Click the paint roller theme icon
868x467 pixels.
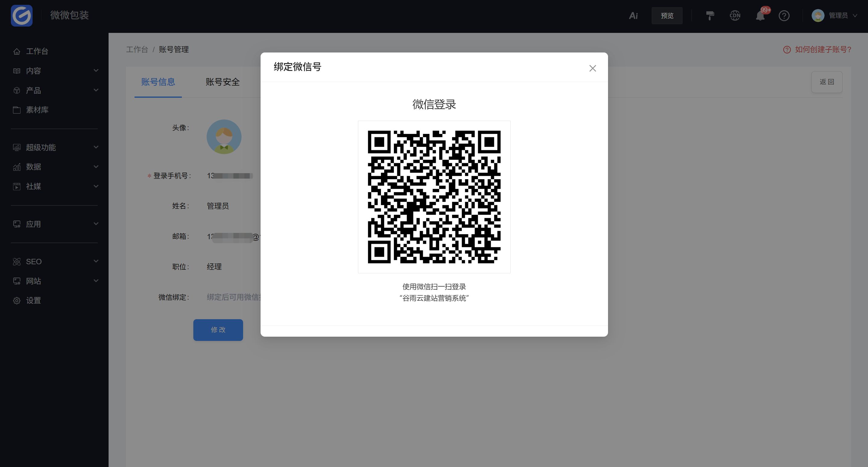[x=710, y=15]
